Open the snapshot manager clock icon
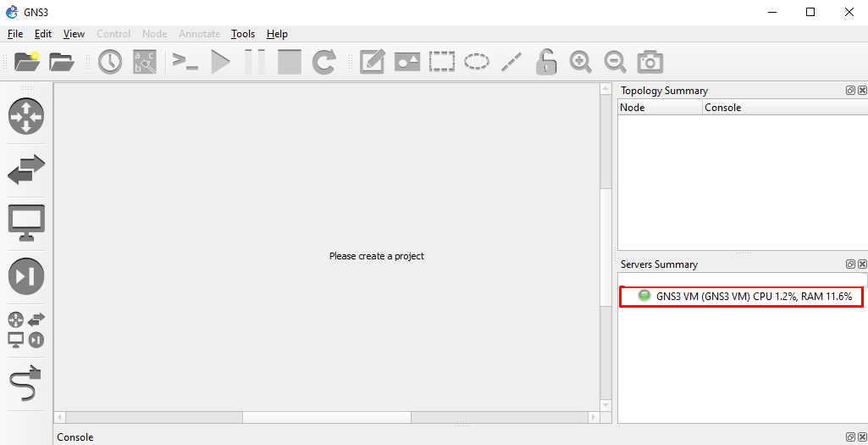Screen dimensions: 868x445 [110, 62]
